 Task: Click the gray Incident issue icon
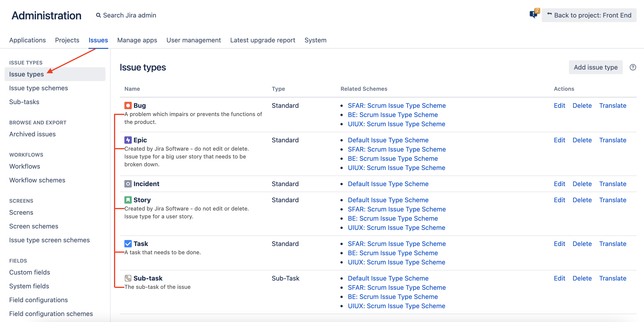128,184
